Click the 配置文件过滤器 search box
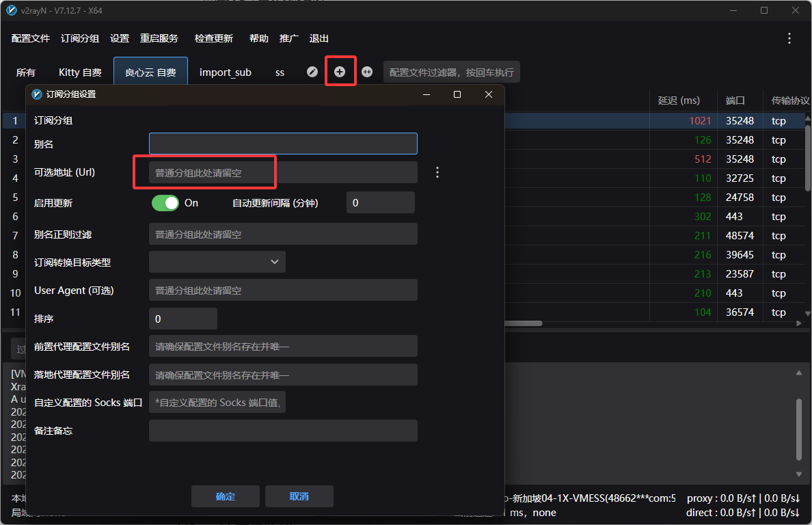The height and width of the screenshot is (525, 812). pos(451,72)
